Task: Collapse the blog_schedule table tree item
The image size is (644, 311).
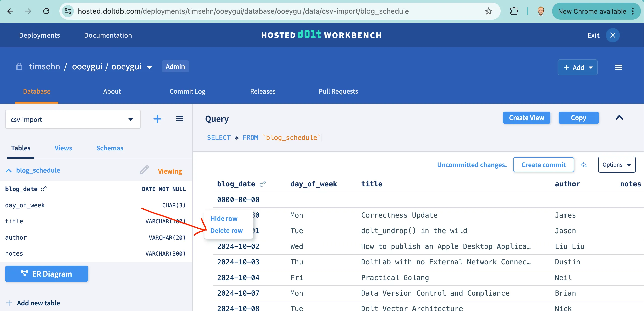Action: (x=9, y=171)
